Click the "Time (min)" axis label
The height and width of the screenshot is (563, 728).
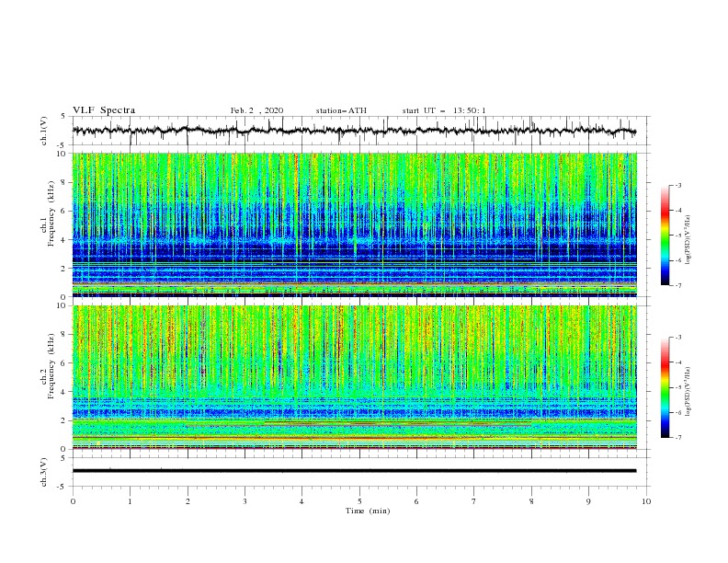368,511
